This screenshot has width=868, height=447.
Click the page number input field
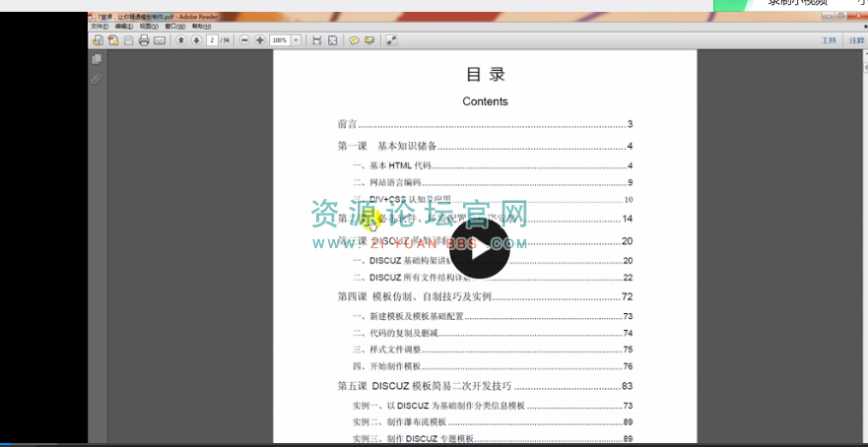(212, 40)
